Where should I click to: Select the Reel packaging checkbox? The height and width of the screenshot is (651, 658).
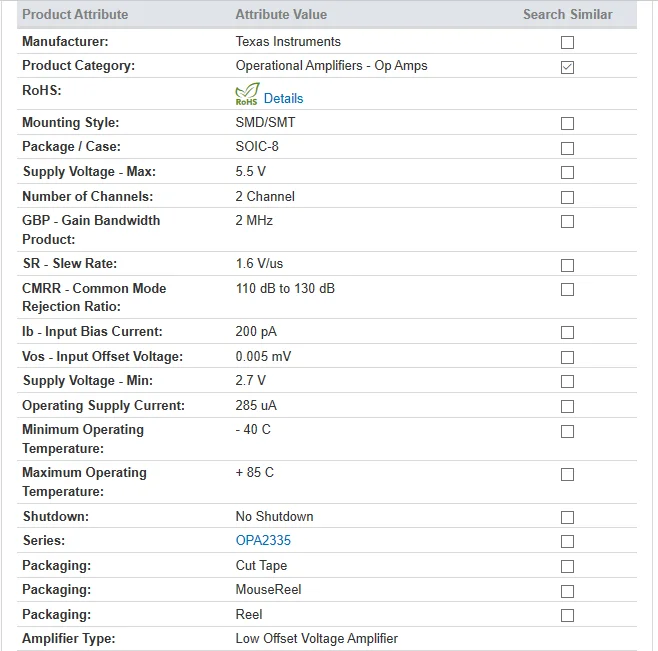(567, 616)
